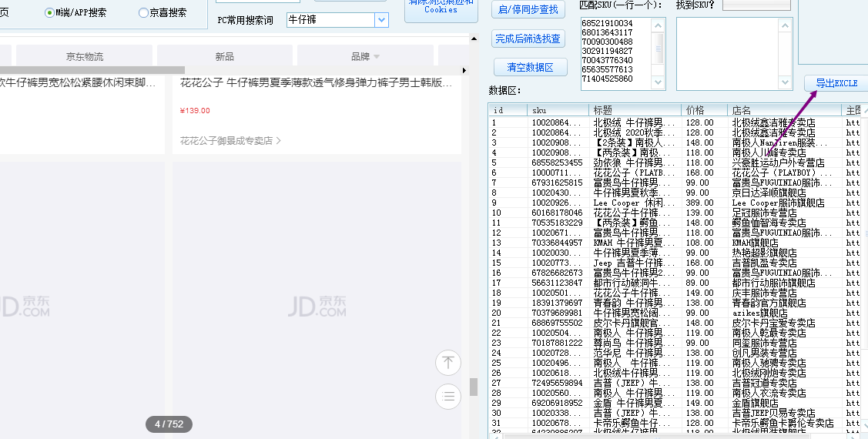Click the 4 / 752 page counter badge

point(169,424)
